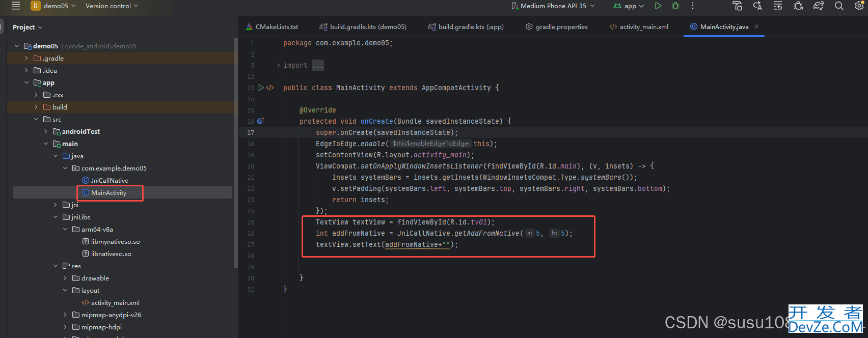Expand the drawable folder

(x=65, y=278)
